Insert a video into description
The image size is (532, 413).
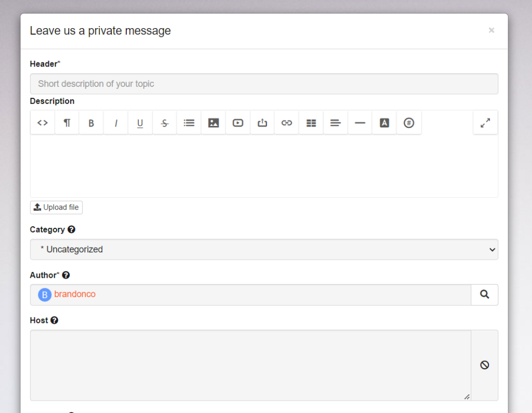pos(238,123)
